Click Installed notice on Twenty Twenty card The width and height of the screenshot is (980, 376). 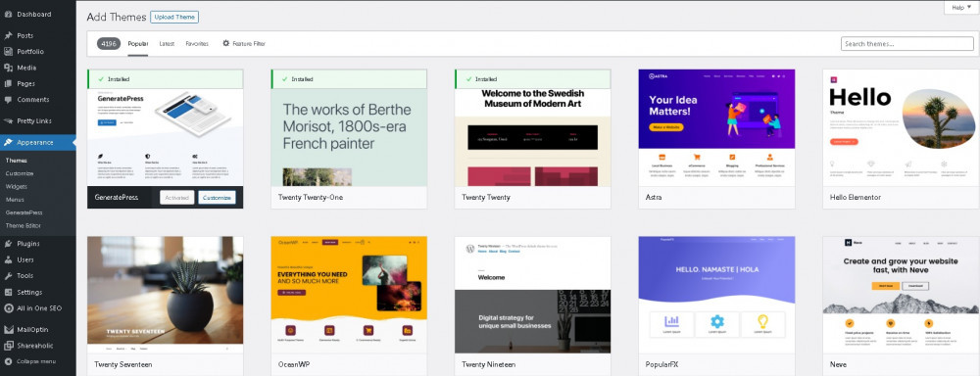point(532,79)
